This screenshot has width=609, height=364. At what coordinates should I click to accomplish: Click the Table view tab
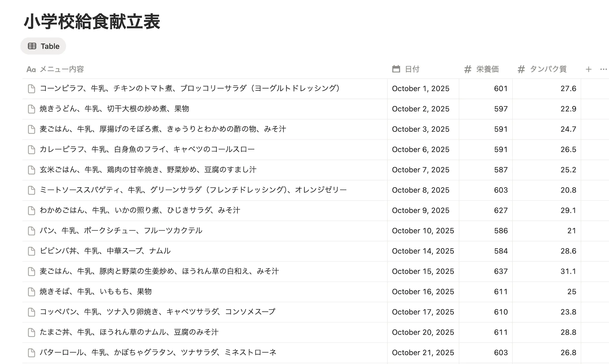[43, 46]
